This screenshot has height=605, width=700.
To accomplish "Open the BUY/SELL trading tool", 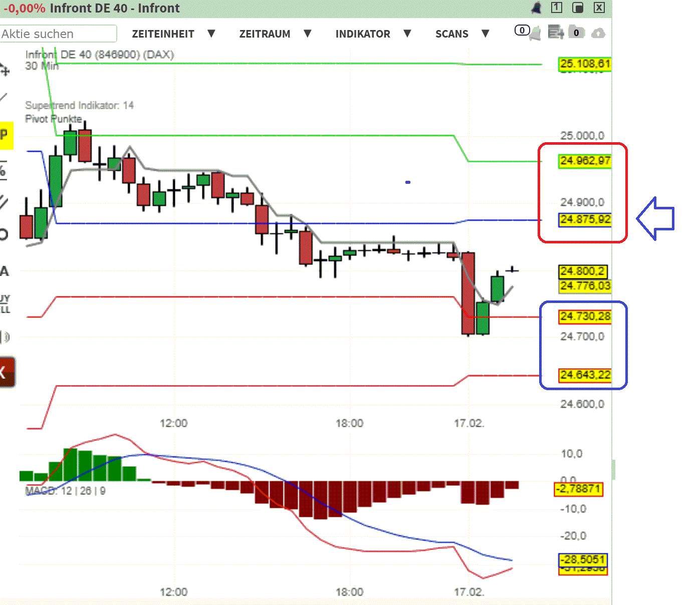I will pyautogui.click(x=5, y=303).
